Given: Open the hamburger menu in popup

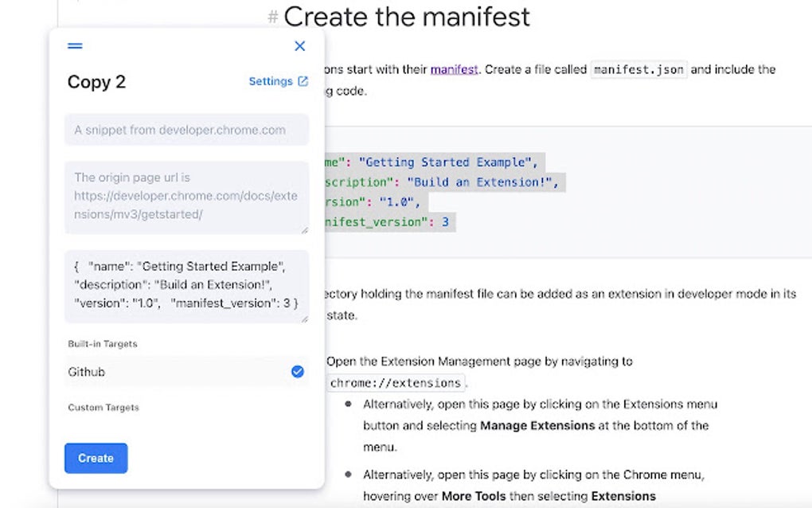Looking at the screenshot, I should (75, 46).
